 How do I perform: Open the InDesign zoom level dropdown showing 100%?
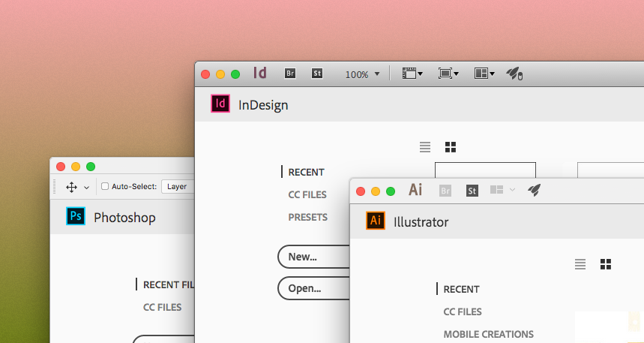(x=362, y=74)
